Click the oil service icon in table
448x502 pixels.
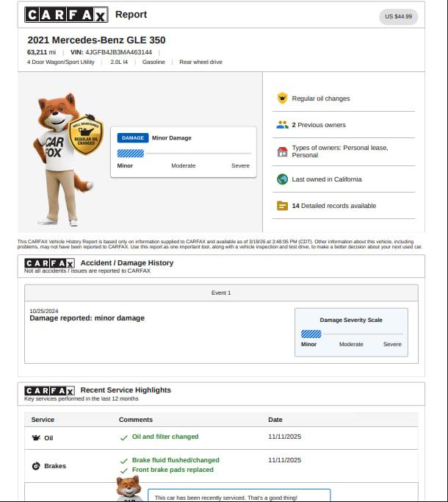click(35, 437)
